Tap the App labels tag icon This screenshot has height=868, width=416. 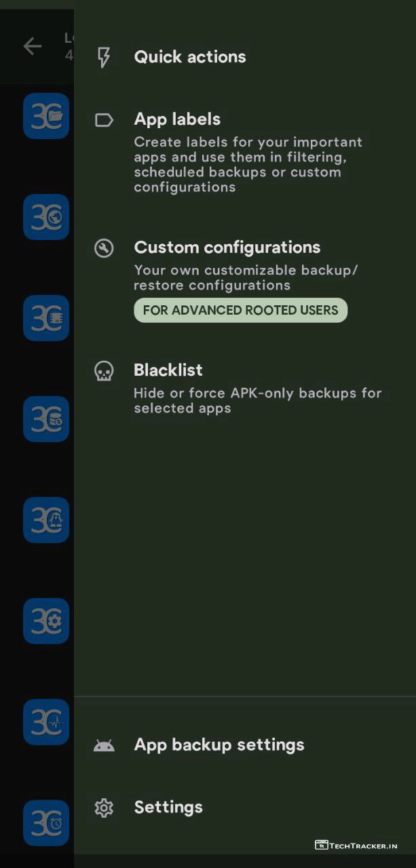coord(104,120)
